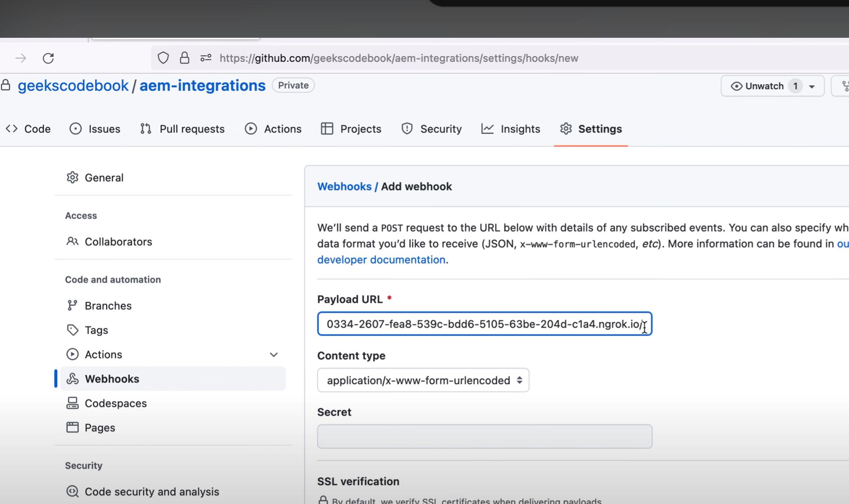Expand the sidebar Actions chevron
The height and width of the screenshot is (504, 849).
pyautogui.click(x=274, y=355)
